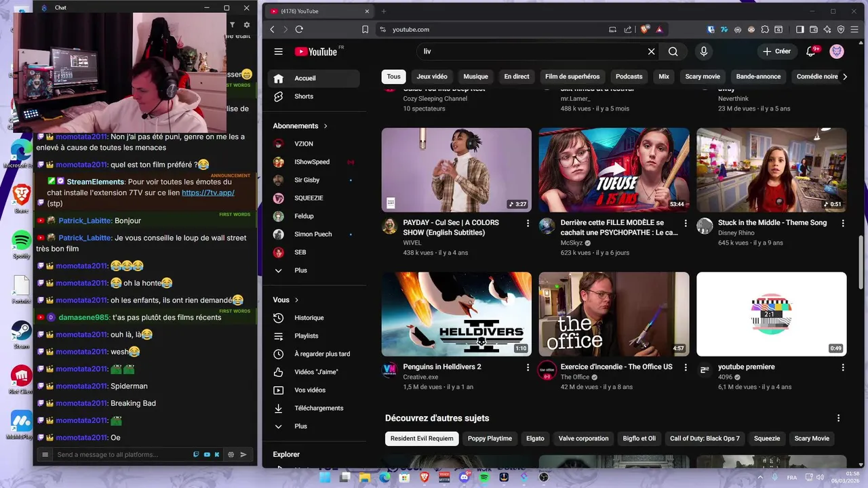The width and height of the screenshot is (868, 488).
Task: Open Téléchargements in sidebar
Action: pyautogui.click(x=313, y=408)
